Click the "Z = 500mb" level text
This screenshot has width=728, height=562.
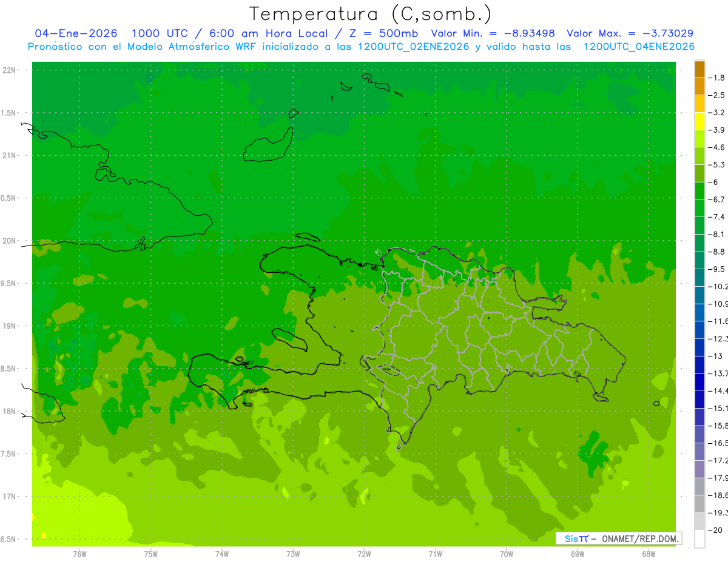pyautogui.click(x=382, y=33)
